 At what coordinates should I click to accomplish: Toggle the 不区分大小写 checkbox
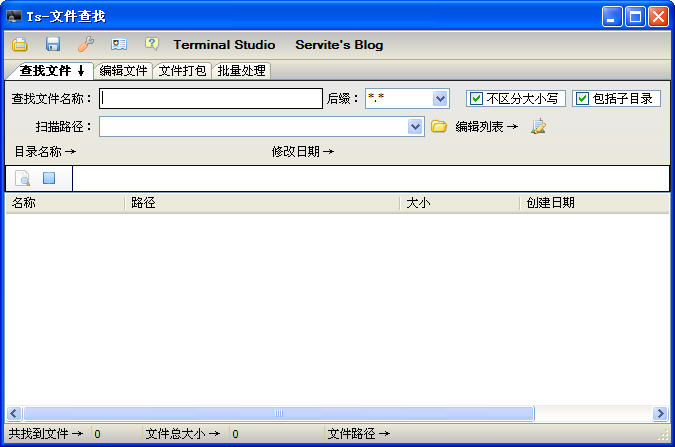coord(477,99)
